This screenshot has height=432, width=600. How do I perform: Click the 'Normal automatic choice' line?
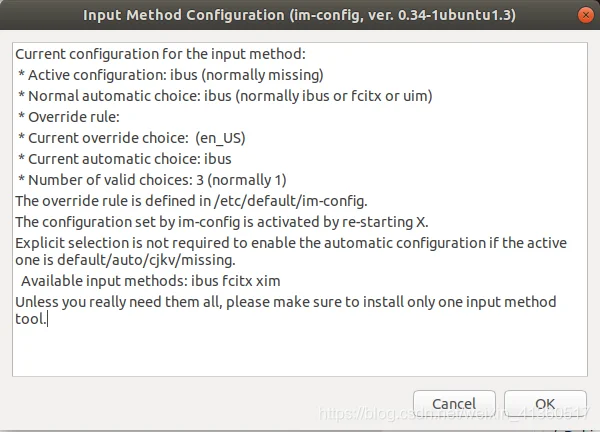click(225, 96)
